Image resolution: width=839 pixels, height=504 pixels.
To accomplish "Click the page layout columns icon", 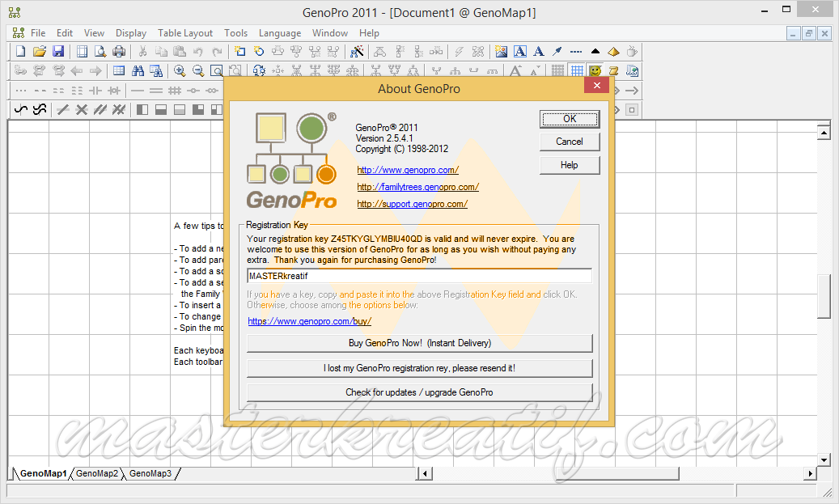I will (82, 51).
